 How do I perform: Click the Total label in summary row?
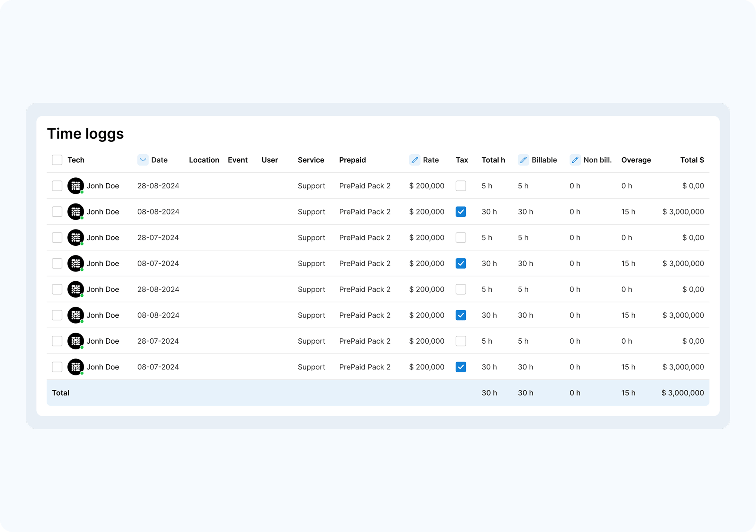pos(60,393)
